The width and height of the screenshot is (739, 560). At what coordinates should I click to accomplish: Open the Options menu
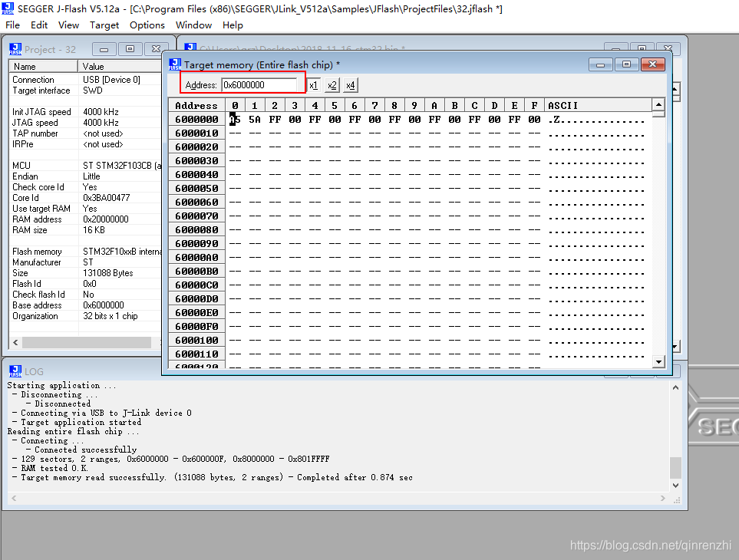pos(147,25)
